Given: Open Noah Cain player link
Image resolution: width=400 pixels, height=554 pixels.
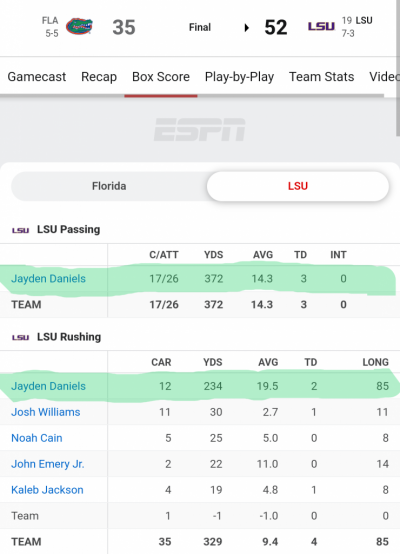Looking at the screenshot, I should click(x=37, y=438).
